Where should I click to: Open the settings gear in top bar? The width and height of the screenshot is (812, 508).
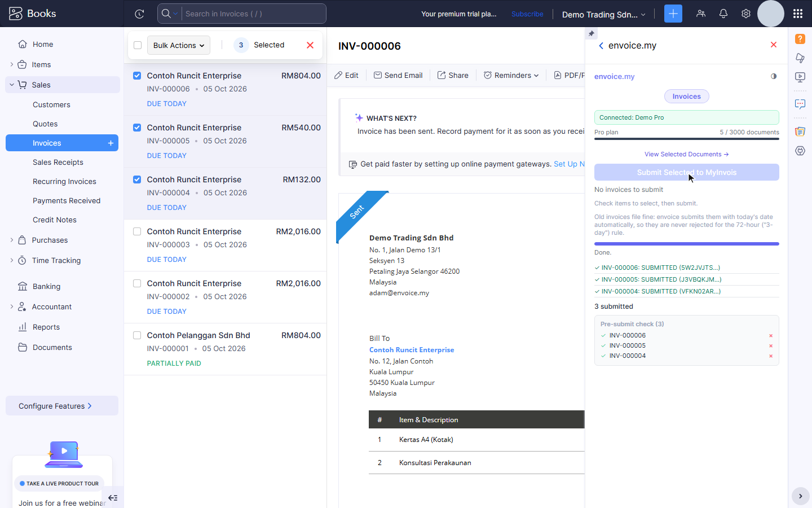pos(746,14)
